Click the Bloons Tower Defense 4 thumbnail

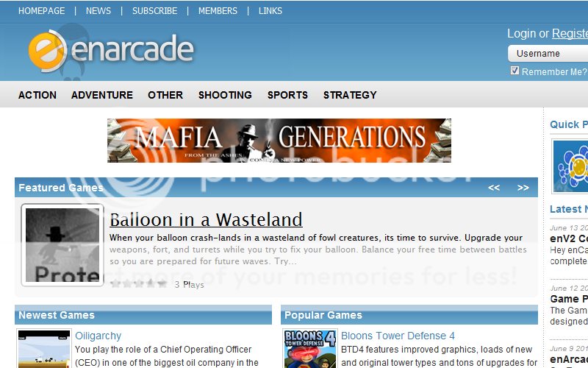pos(310,349)
